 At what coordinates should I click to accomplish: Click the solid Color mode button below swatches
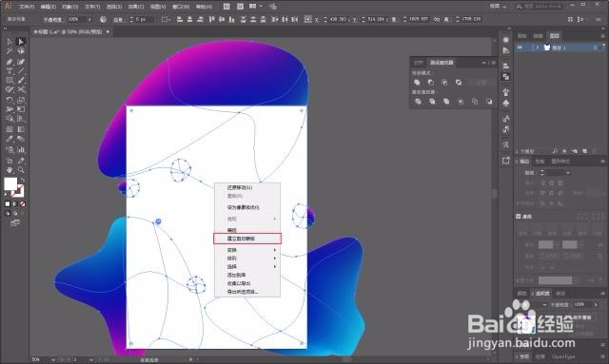[x=8, y=203]
